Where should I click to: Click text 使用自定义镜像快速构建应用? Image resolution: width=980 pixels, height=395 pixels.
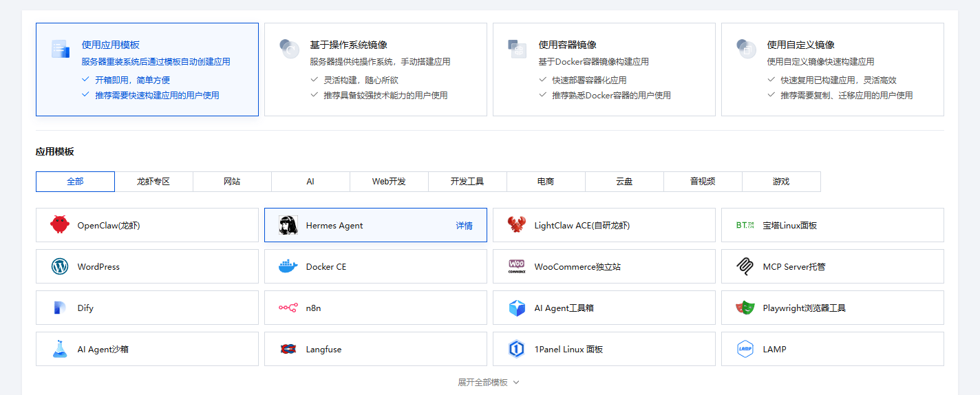point(821,62)
